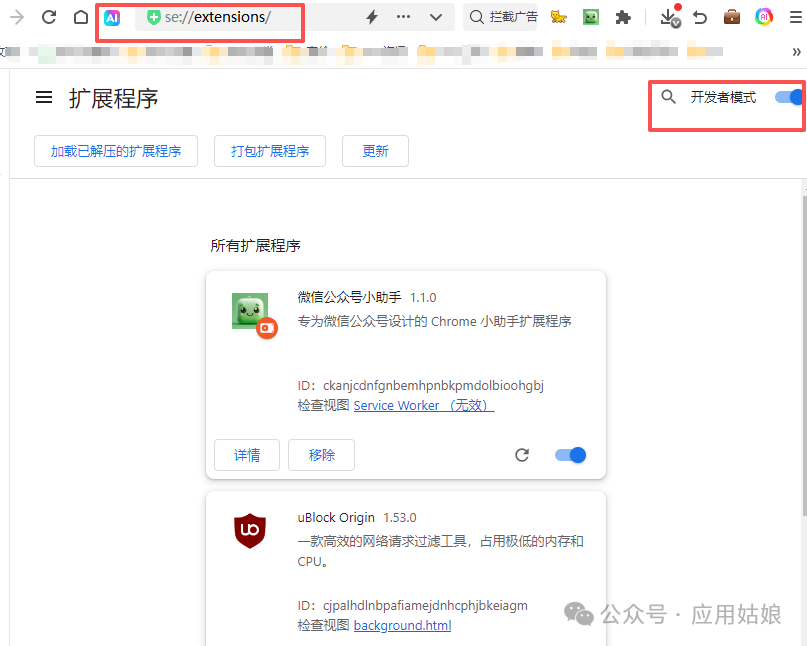The width and height of the screenshot is (807, 646).
Task: Disable the 微信公众号小助手 extension toggle
Action: [x=570, y=455]
